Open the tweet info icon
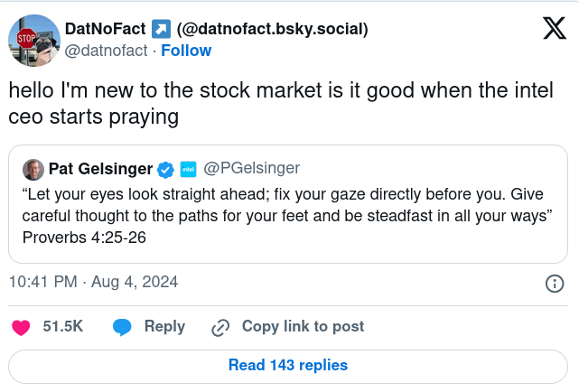The image size is (579, 392). (x=556, y=283)
